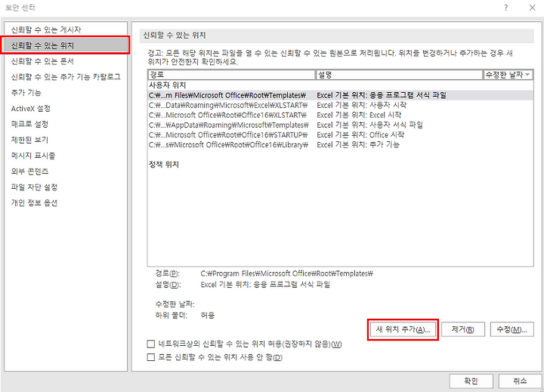Click description 'Excel 기본 위치: 추가 기능'
Image resolution: width=544 pixels, height=392 pixels.
pyautogui.click(x=357, y=145)
